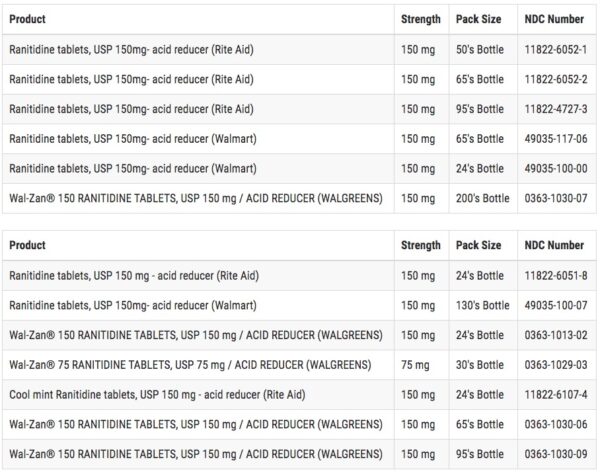Click Product header in second table
The width and height of the screenshot is (600, 472).
tap(27, 245)
